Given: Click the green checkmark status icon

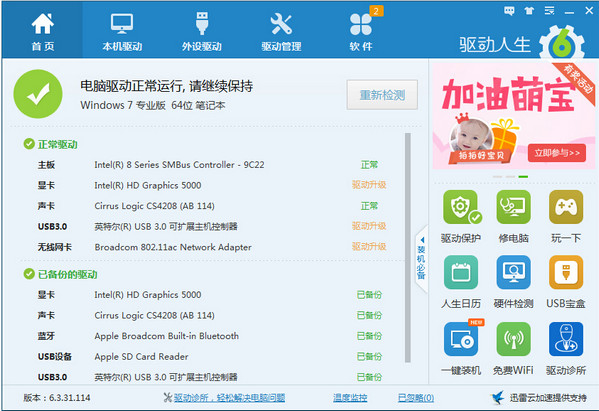Looking at the screenshot, I should click(x=38, y=94).
